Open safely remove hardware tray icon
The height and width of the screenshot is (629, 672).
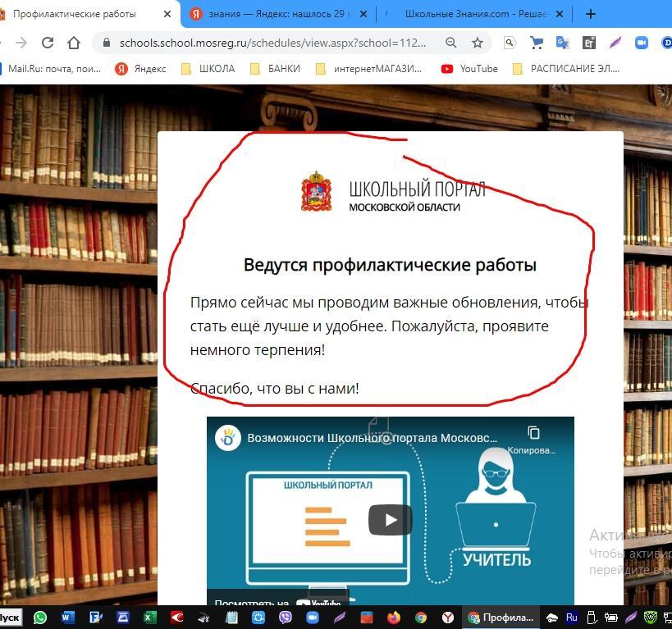(592, 618)
